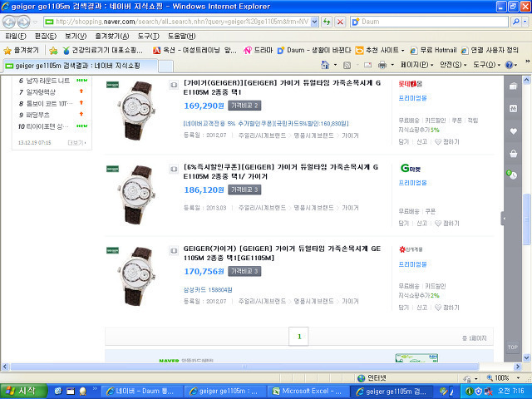
Task: Click the compare icon beside 186,120원 product
Action: click(174, 169)
